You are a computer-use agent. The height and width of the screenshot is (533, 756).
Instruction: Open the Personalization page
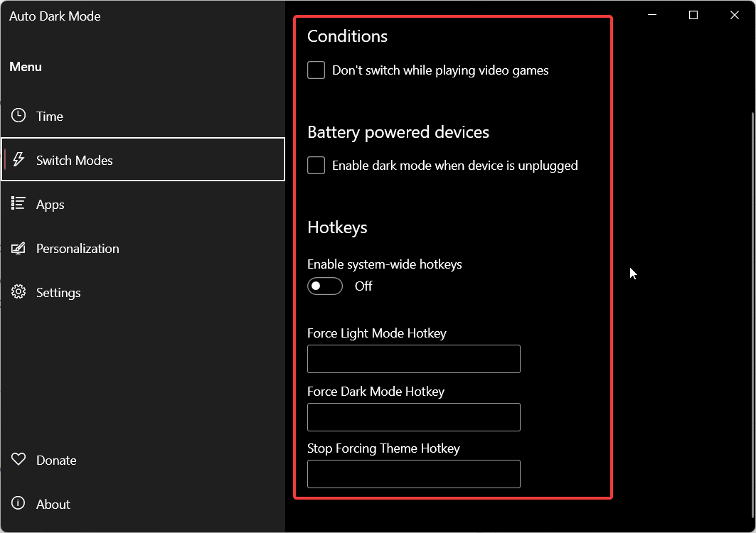point(143,248)
